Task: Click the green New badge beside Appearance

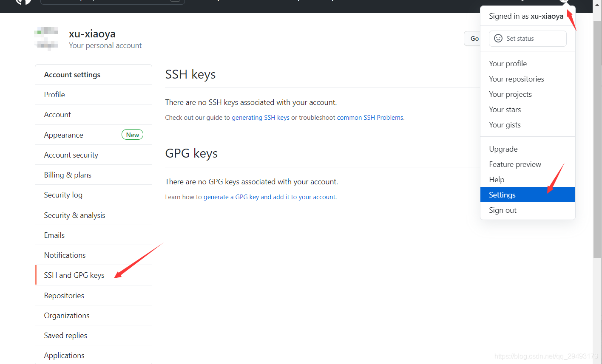Action: coord(133,135)
